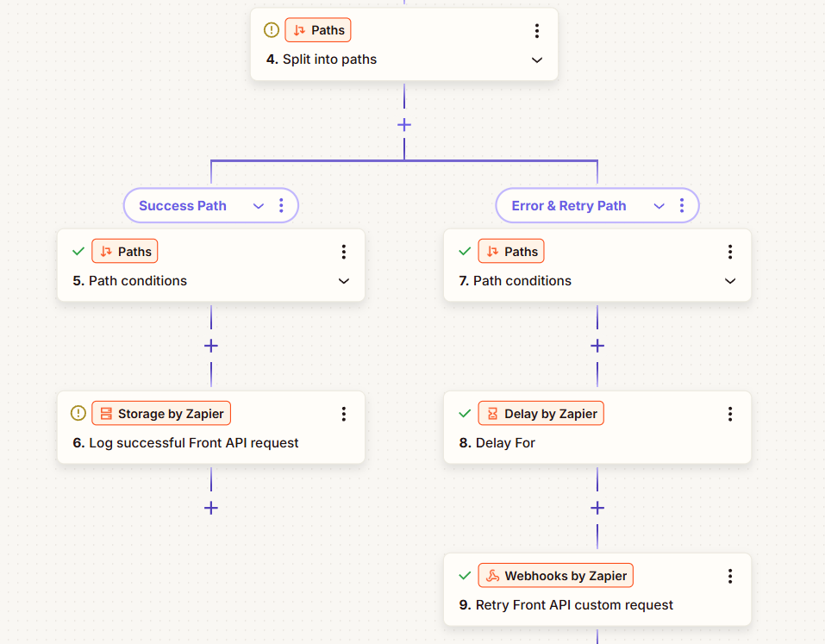This screenshot has width=825, height=644.
Task: Open the Success Path three-dot menu
Action: click(282, 205)
